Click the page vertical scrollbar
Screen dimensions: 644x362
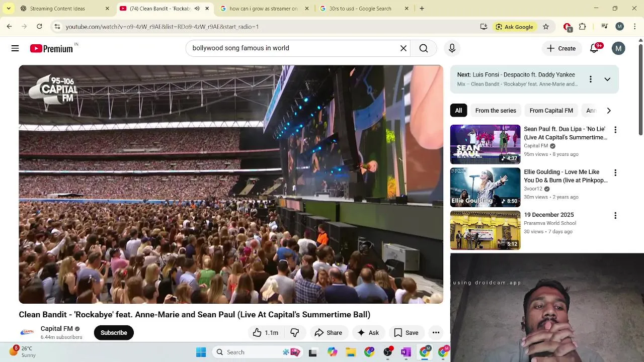click(640, 89)
